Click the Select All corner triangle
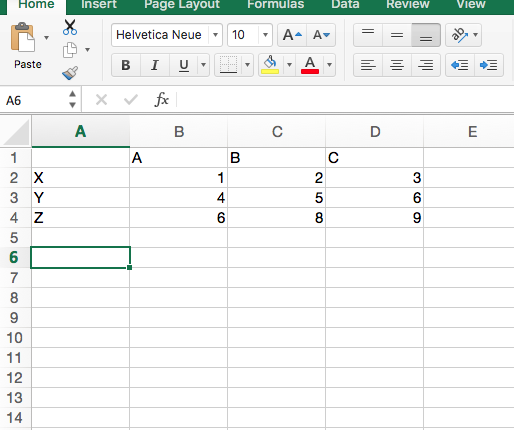Viewport: 514px width, 430px height. (15, 132)
